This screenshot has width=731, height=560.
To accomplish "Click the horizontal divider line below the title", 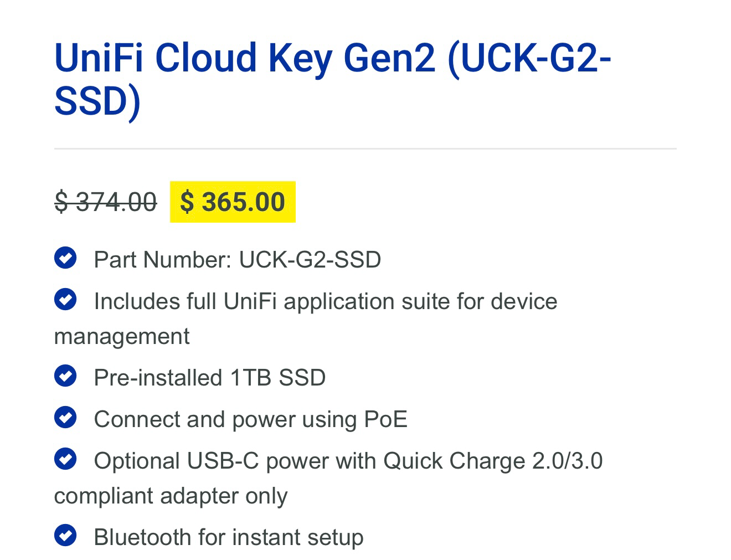I will [x=365, y=148].
